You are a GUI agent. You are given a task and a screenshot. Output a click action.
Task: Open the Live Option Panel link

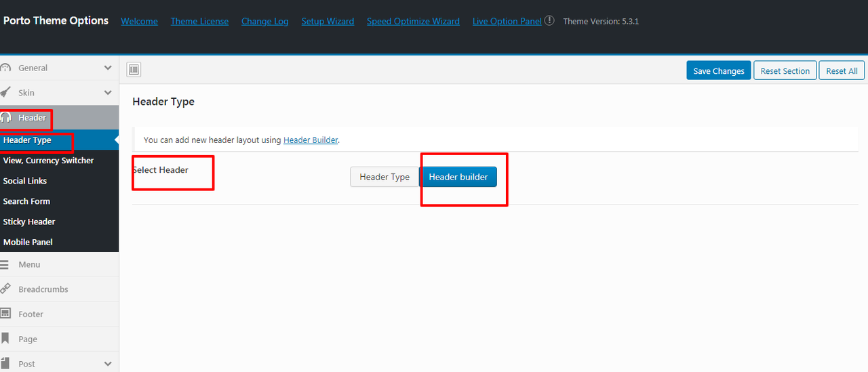pos(507,21)
